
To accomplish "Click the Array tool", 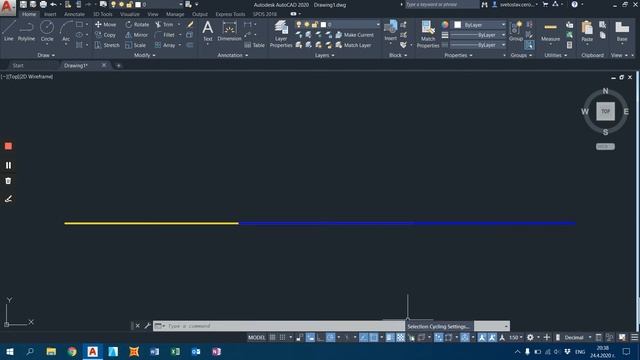I will tap(165, 45).
